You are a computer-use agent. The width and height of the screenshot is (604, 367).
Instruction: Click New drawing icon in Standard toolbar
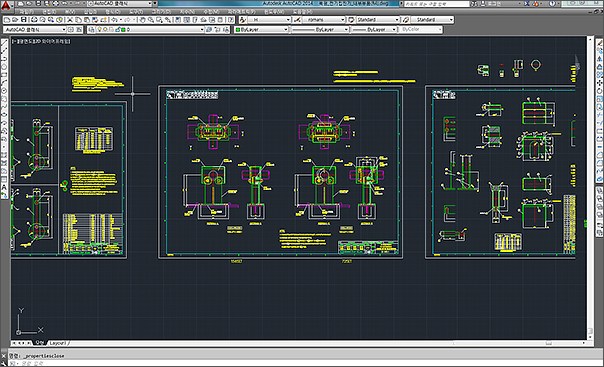click(x=7, y=20)
